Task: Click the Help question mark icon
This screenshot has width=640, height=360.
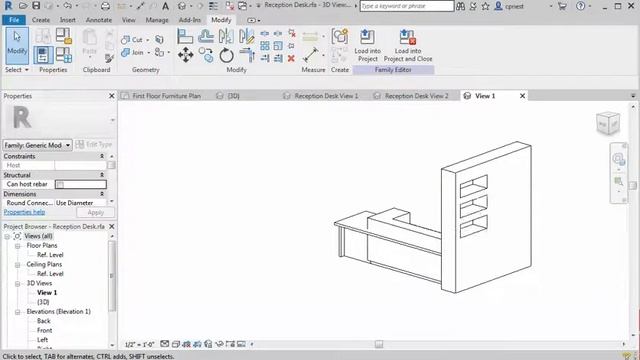Action: [x=580, y=6]
